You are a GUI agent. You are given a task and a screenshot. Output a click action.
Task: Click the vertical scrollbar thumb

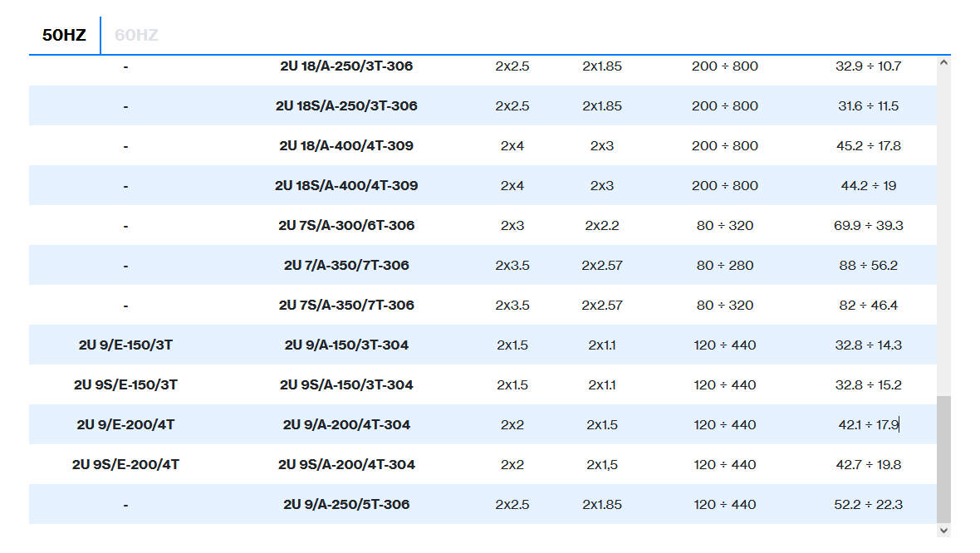943,459
